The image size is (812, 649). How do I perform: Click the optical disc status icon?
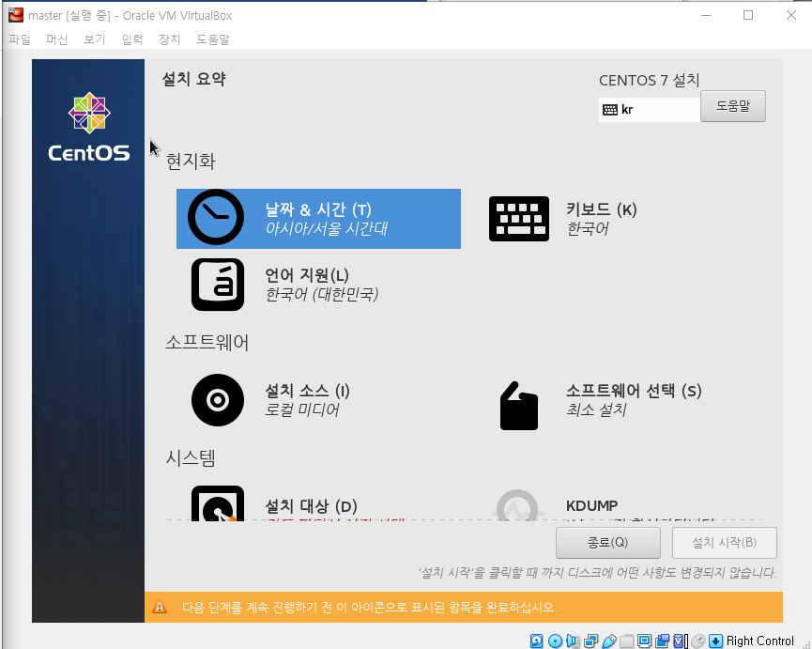point(555,641)
